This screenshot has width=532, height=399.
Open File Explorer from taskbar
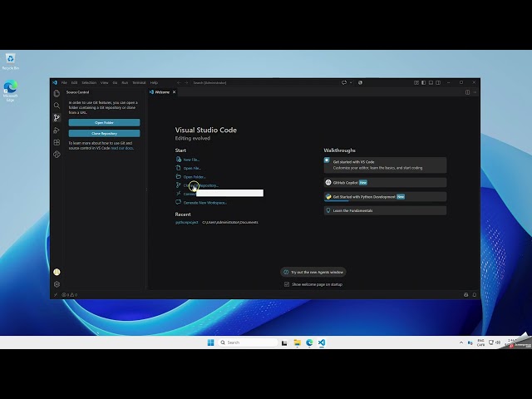coord(298,342)
